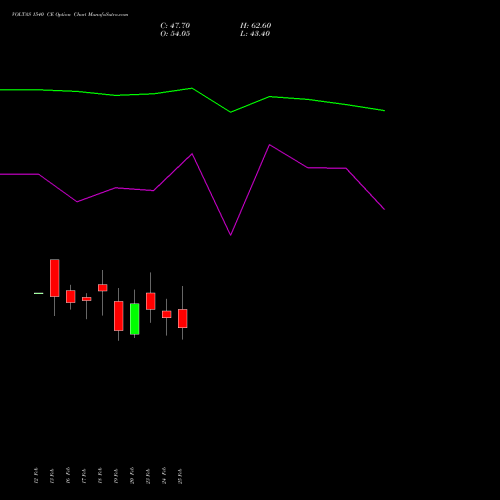The height and width of the screenshot is (500, 500).
Task: Select the flat green dash for 12 Feb
Action: point(39,293)
